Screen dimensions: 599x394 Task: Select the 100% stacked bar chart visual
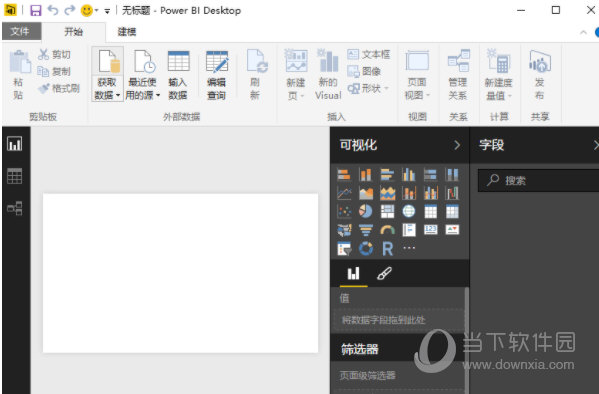(431, 175)
